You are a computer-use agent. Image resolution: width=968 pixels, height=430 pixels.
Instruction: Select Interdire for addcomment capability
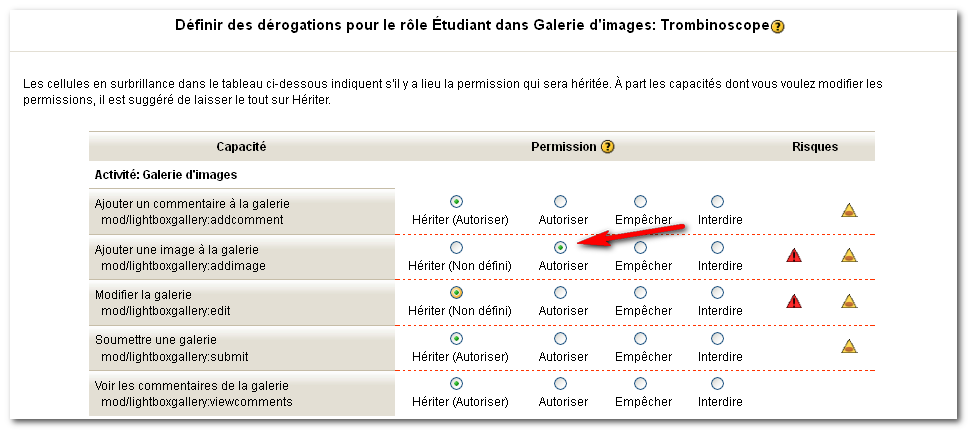(717, 202)
